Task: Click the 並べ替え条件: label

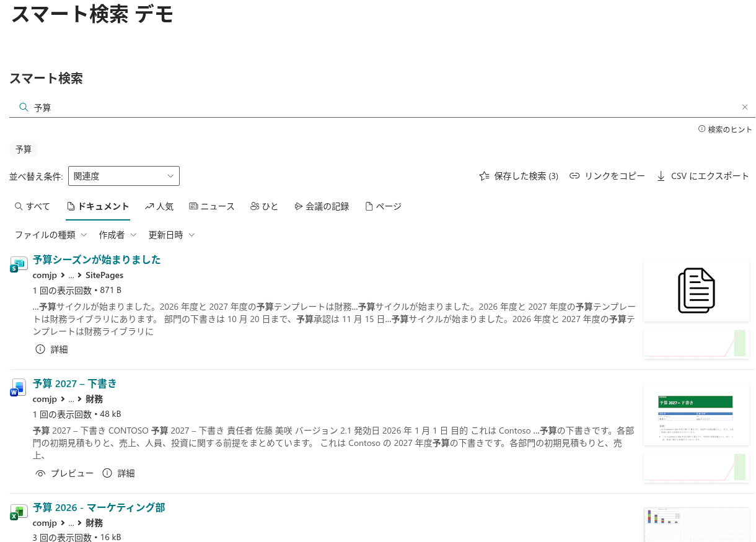Action: tap(36, 176)
